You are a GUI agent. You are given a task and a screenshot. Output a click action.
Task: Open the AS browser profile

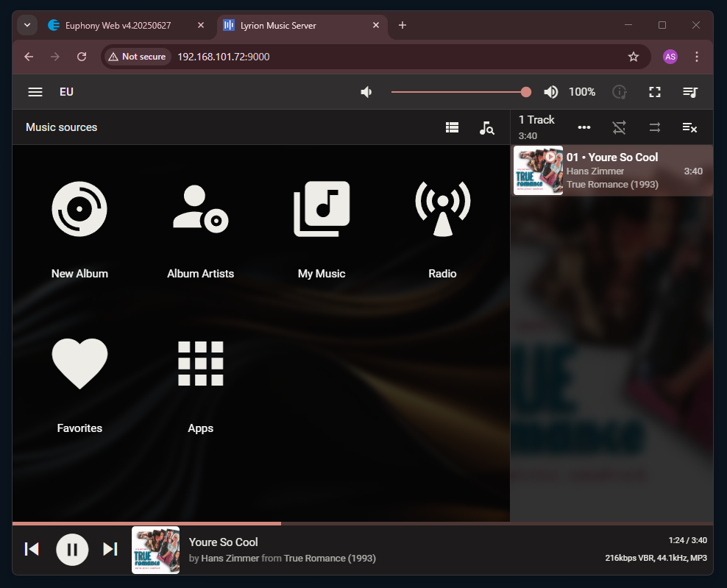point(670,57)
